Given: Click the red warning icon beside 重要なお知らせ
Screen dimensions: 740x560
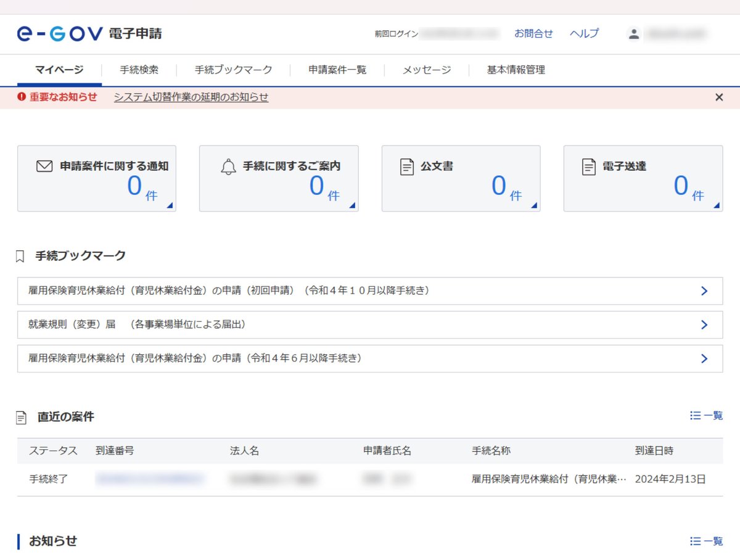Looking at the screenshot, I should point(22,97).
